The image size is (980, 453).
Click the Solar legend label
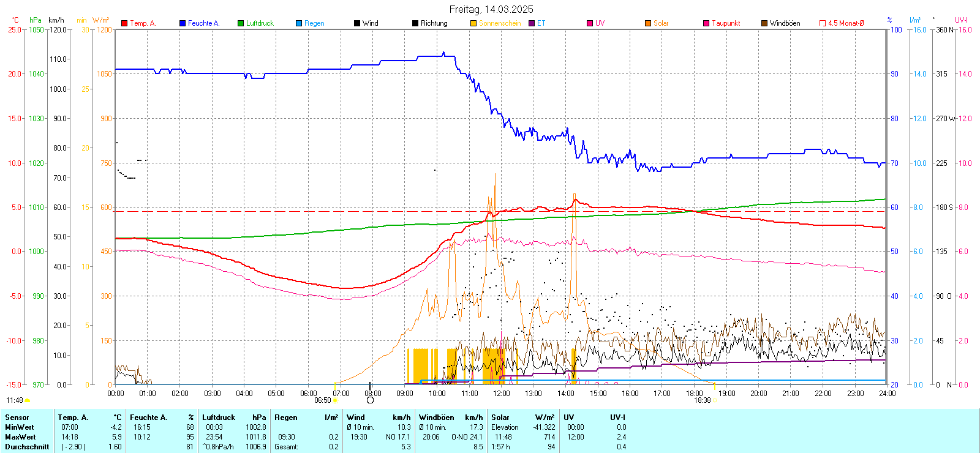coord(661,23)
